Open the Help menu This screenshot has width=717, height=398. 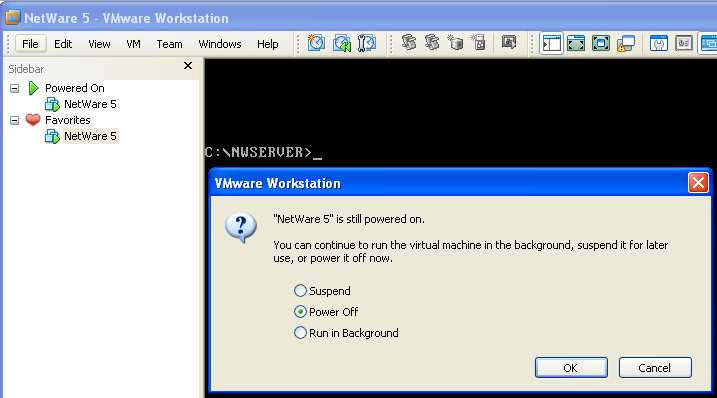point(268,44)
